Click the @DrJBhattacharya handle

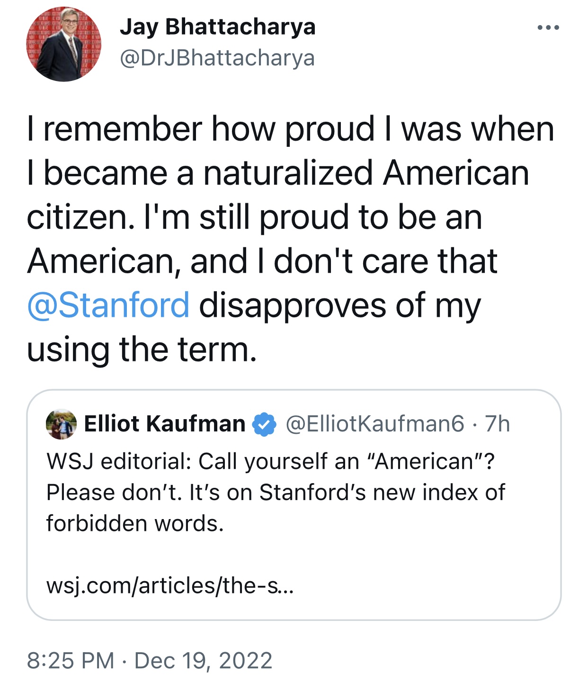tap(217, 58)
